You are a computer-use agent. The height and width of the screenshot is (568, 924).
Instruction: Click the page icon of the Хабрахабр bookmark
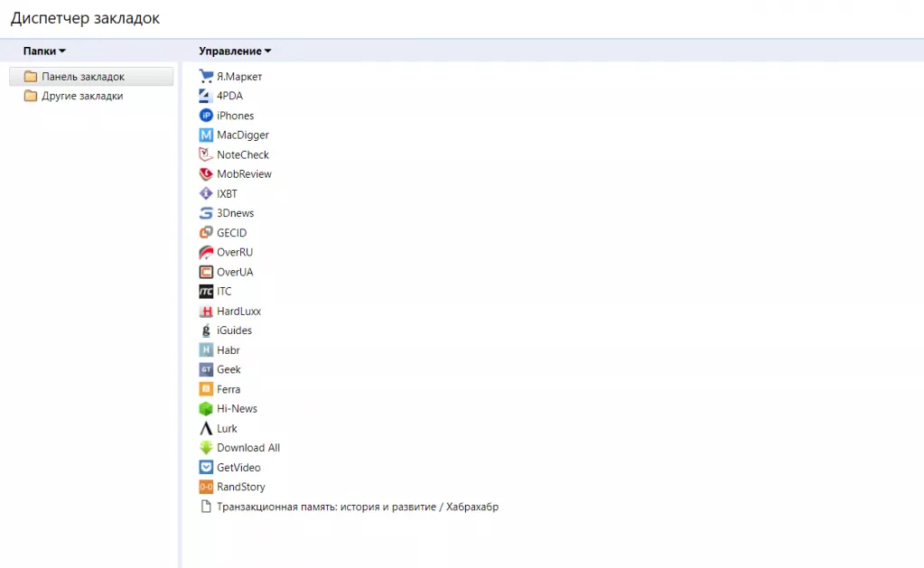[205, 506]
